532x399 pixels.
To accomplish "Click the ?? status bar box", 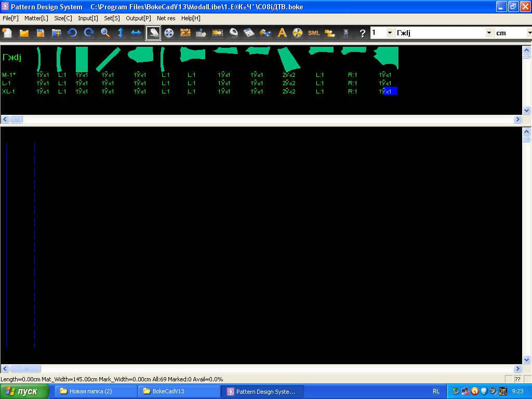I will tap(517, 379).
